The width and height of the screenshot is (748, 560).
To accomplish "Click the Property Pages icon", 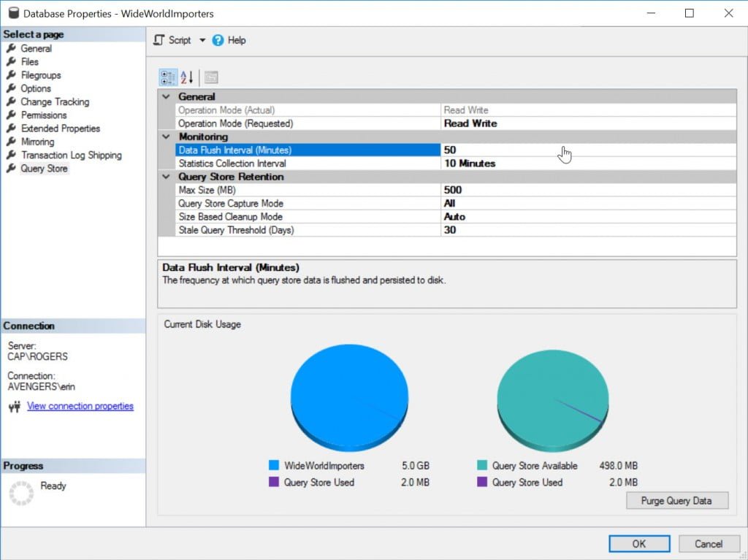I will pyautogui.click(x=211, y=77).
